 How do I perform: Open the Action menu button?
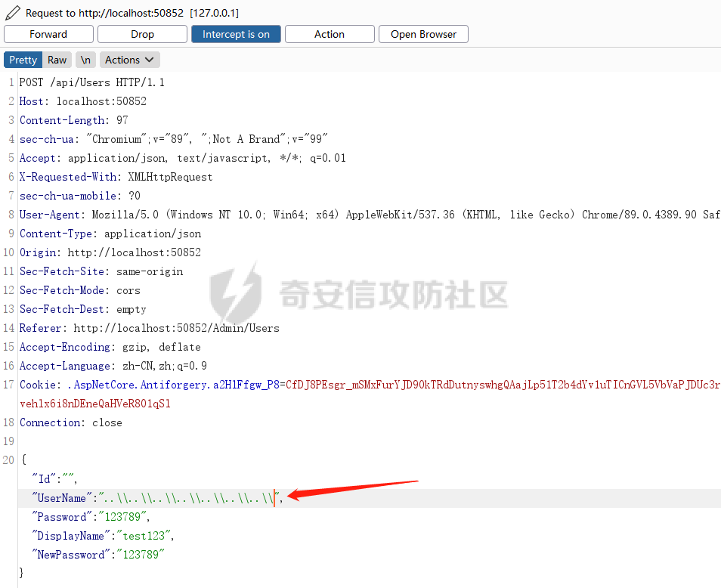click(x=330, y=34)
